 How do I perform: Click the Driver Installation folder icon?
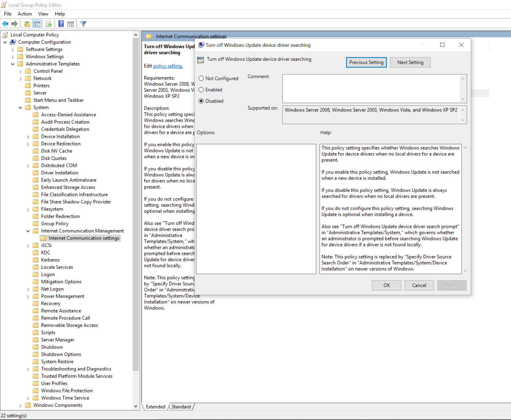[x=35, y=173]
